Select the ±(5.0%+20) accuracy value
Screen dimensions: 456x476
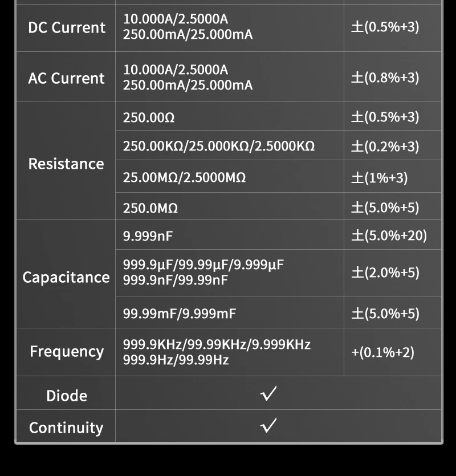[389, 235]
